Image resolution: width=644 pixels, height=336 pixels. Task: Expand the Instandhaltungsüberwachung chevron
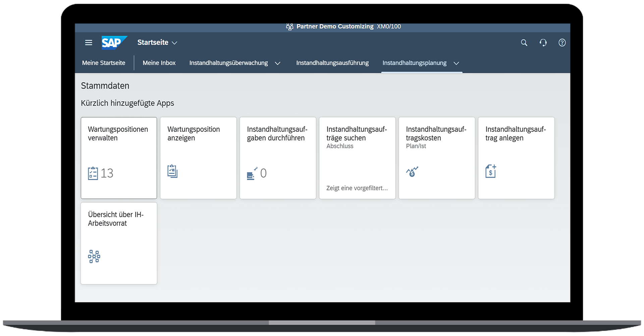277,63
